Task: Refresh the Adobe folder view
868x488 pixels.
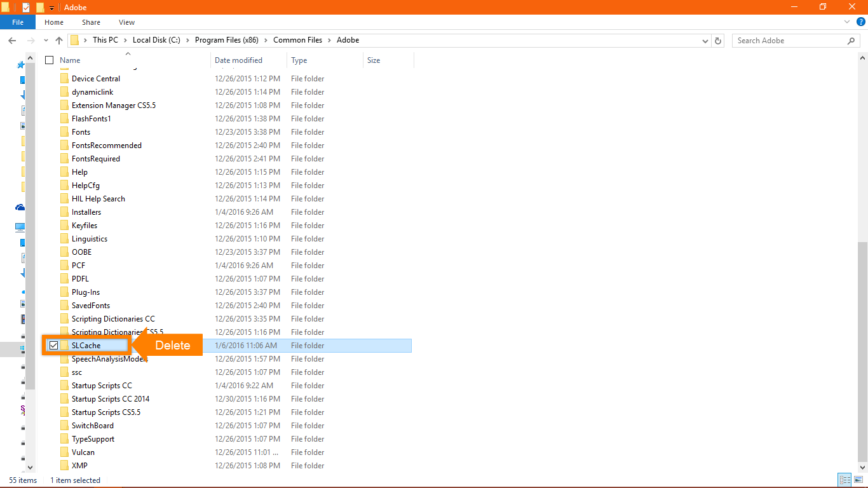Action: [x=718, y=40]
